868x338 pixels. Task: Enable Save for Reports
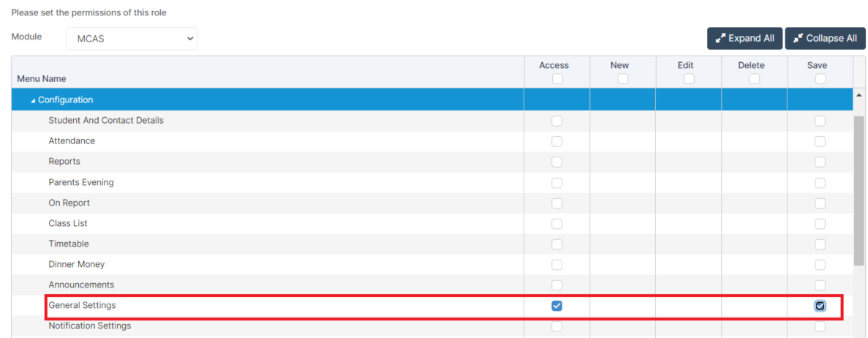click(x=820, y=162)
